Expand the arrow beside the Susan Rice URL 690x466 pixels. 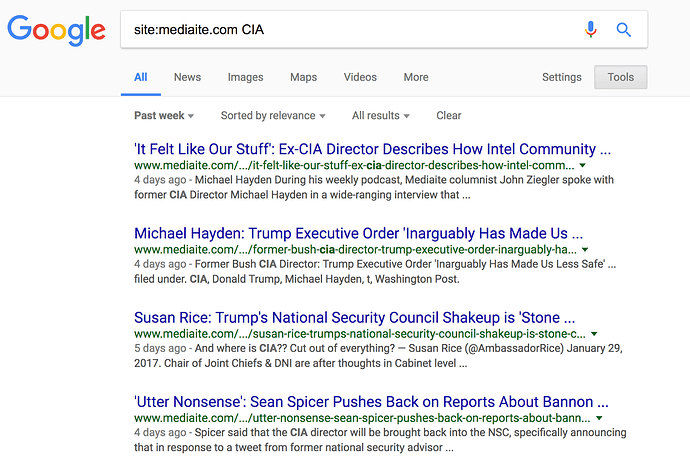[x=594, y=333]
